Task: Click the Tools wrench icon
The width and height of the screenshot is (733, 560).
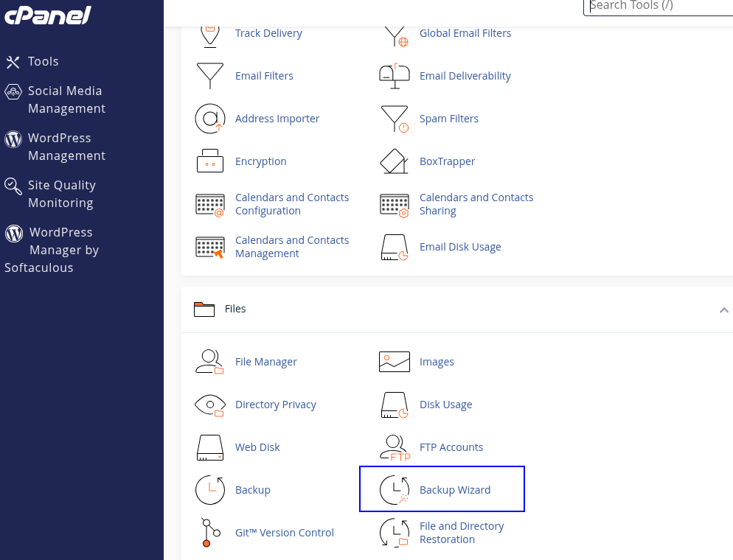Action: click(x=13, y=62)
